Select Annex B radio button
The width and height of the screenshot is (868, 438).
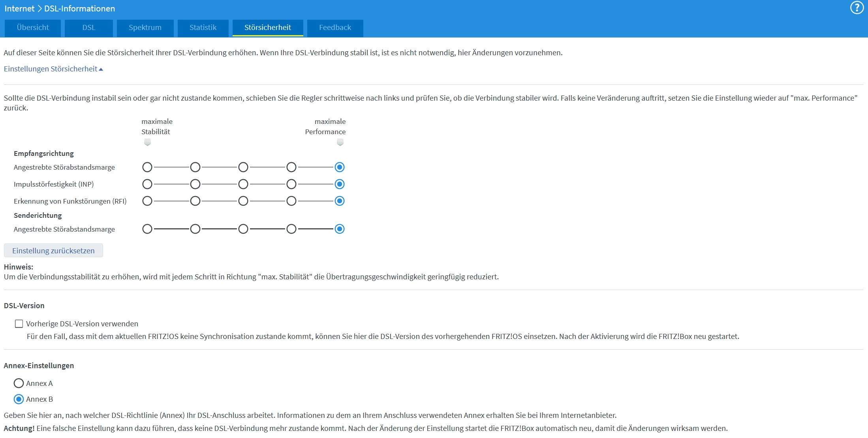click(19, 399)
